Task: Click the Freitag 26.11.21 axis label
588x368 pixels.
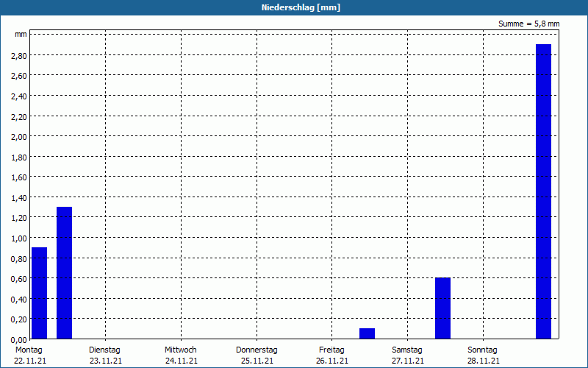Action: (x=332, y=355)
